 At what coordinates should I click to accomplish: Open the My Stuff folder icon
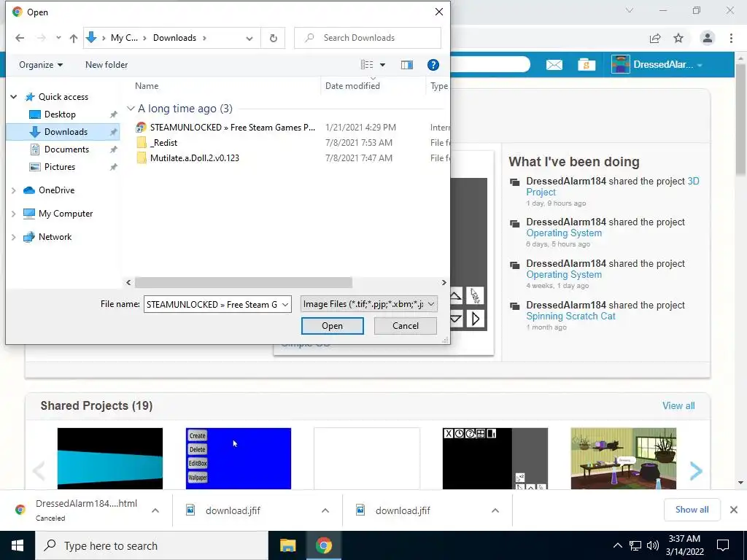point(587,65)
